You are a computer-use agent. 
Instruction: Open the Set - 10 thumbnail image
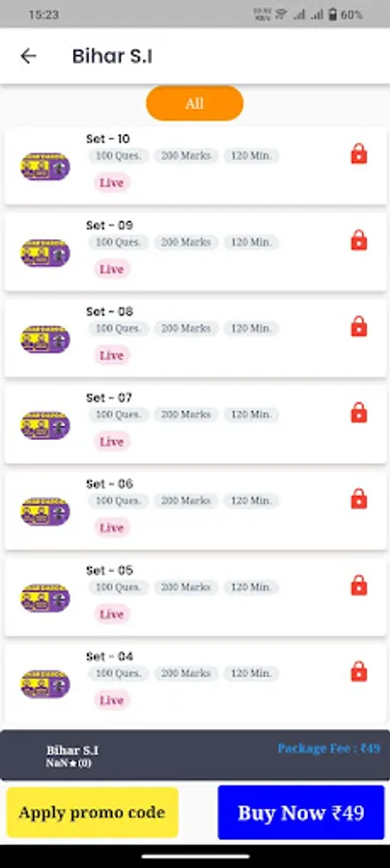click(45, 167)
